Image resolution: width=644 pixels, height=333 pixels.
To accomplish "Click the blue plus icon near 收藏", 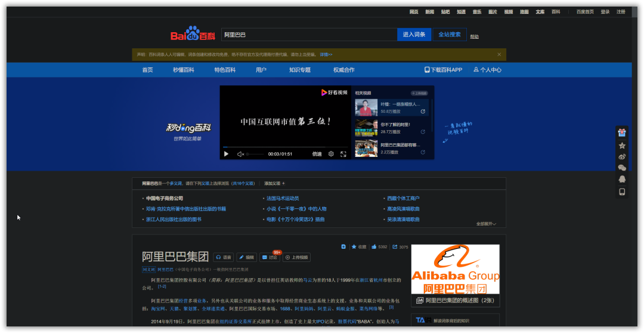I will (343, 246).
